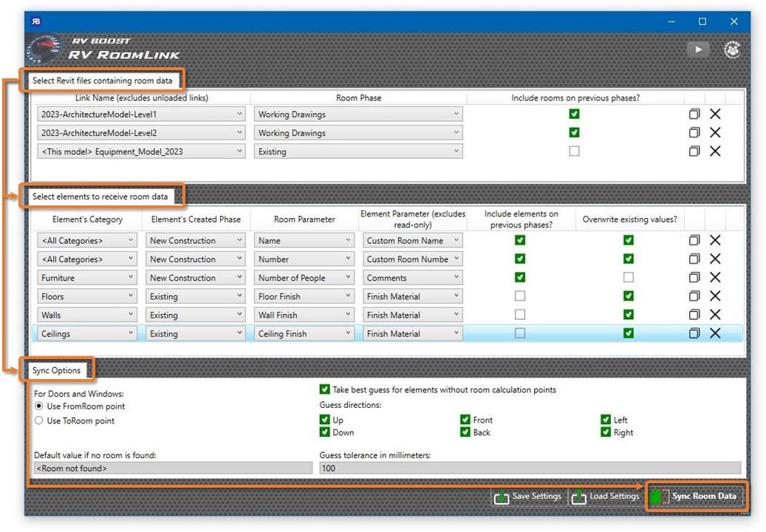The width and height of the screenshot is (766, 532).
Task: Click the guess tolerance input showing 100
Action: 443,467
